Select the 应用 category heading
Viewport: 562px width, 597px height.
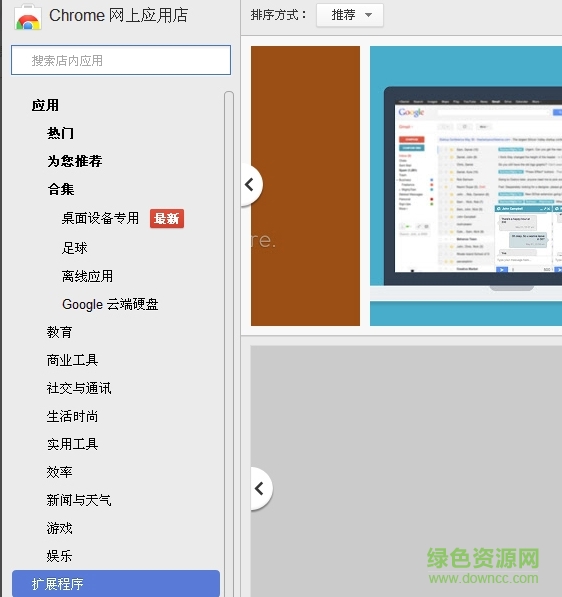[45, 105]
